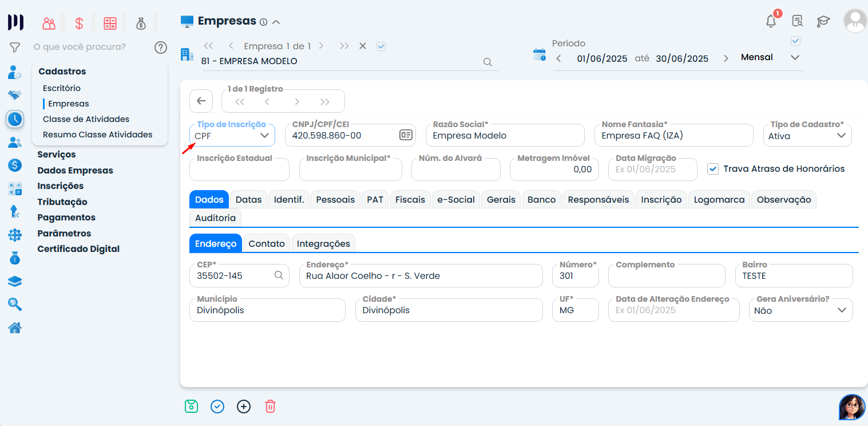868x426 pixels.
Task: Click the notification bell icon
Action: 771,21
